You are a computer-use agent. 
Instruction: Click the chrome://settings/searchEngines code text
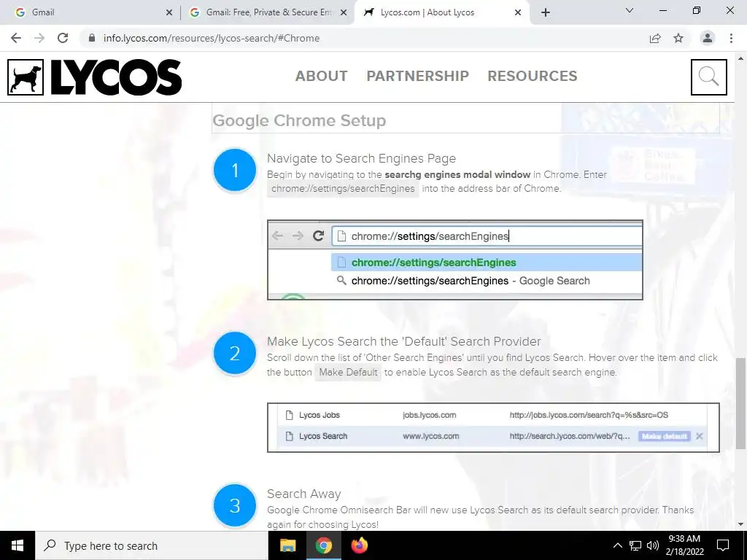(343, 189)
